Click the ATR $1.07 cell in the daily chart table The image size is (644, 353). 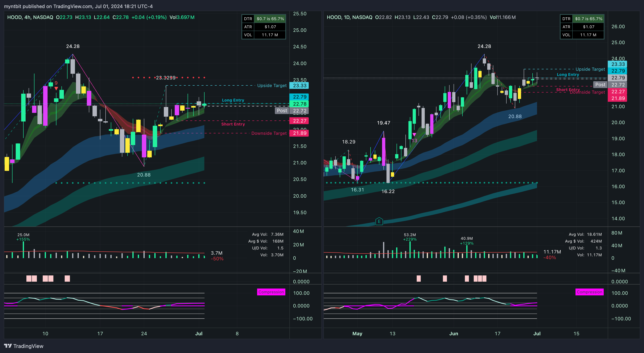tap(589, 27)
